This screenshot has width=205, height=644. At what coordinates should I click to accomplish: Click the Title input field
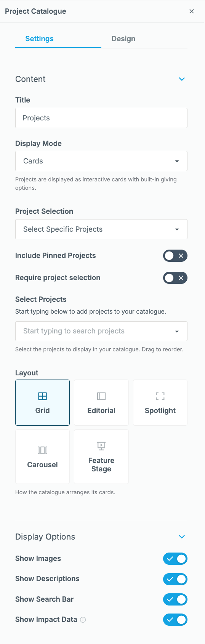click(x=101, y=118)
